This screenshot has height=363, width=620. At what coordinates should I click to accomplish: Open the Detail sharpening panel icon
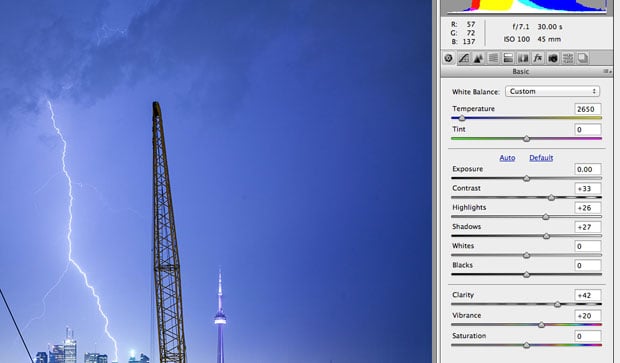click(478, 58)
